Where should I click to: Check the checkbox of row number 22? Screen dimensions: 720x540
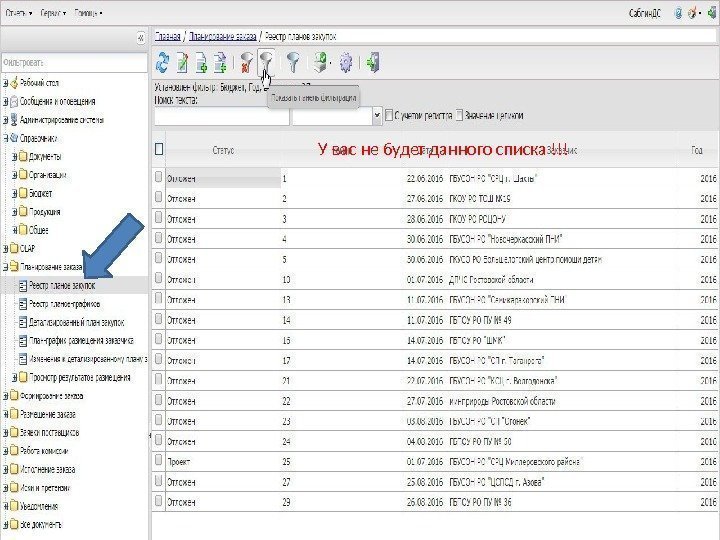pyautogui.click(x=158, y=399)
